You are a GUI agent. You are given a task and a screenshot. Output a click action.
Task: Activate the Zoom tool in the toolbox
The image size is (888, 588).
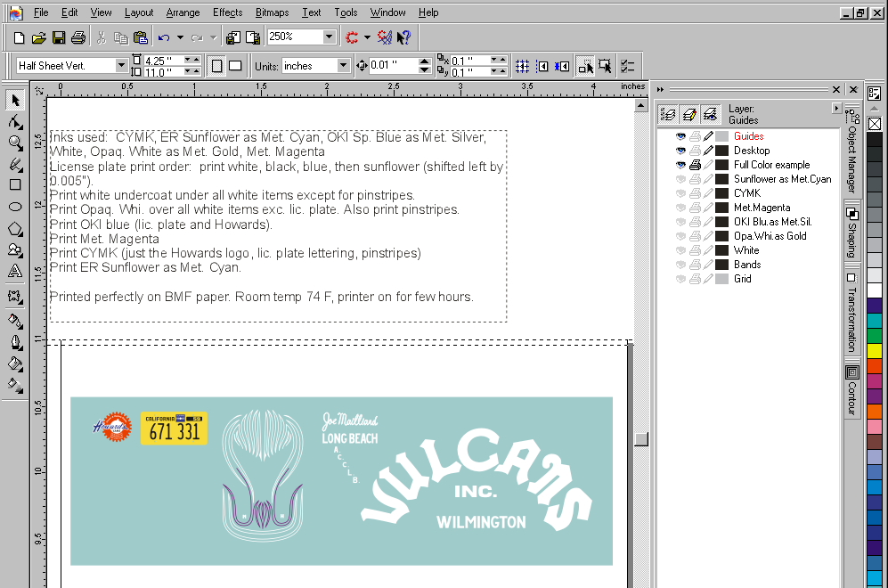[15, 143]
